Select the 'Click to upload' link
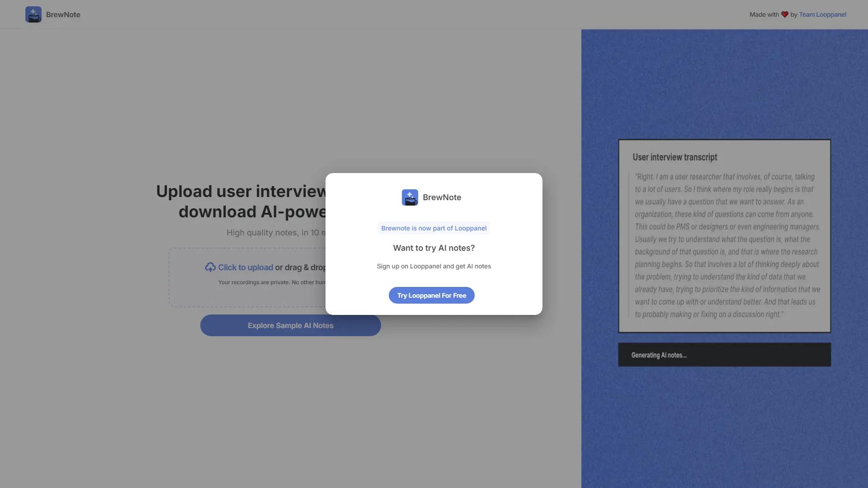 (x=245, y=267)
